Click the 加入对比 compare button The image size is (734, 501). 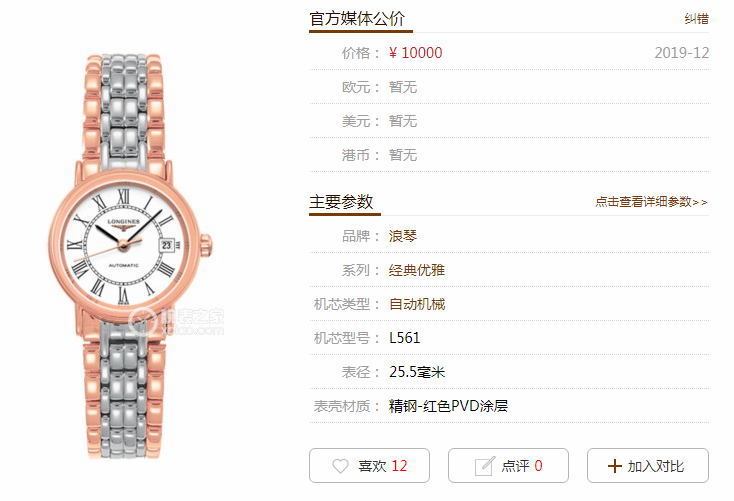pyautogui.click(x=648, y=465)
